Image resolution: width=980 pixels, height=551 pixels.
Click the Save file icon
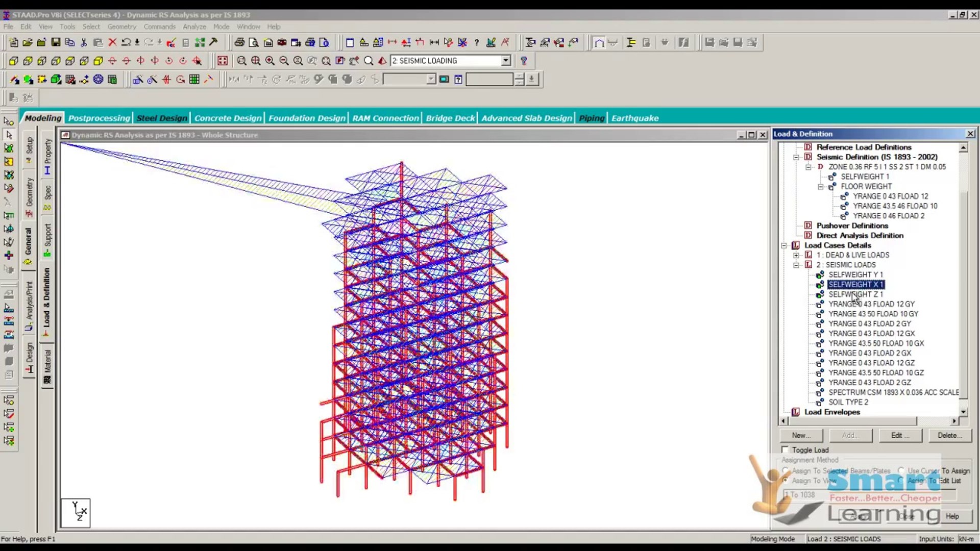click(x=56, y=42)
